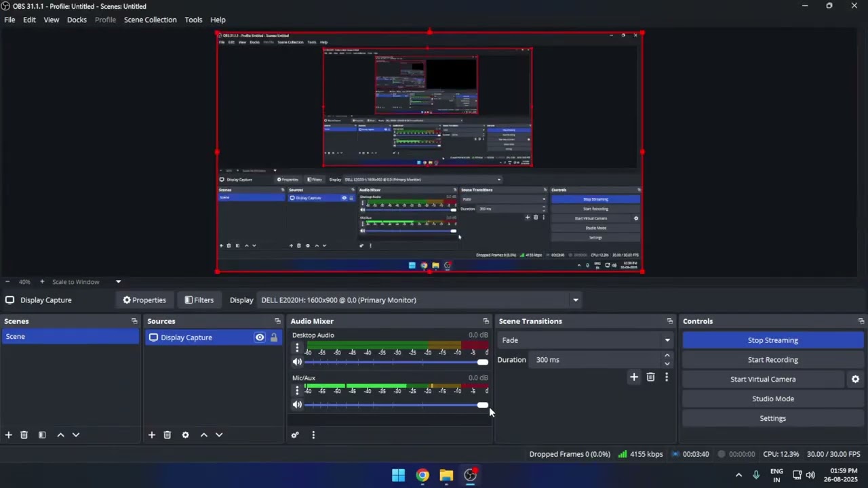Open scene filters icon in Scenes dock
The width and height of the screenshot is (868, 488).
coord(42,434)
